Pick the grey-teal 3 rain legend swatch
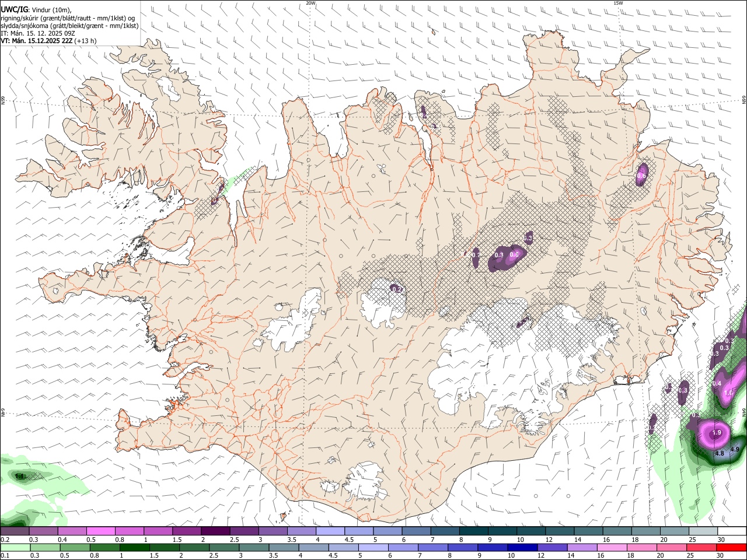The height and width of the screenshot is (560, 747). [x=254, y=547]
